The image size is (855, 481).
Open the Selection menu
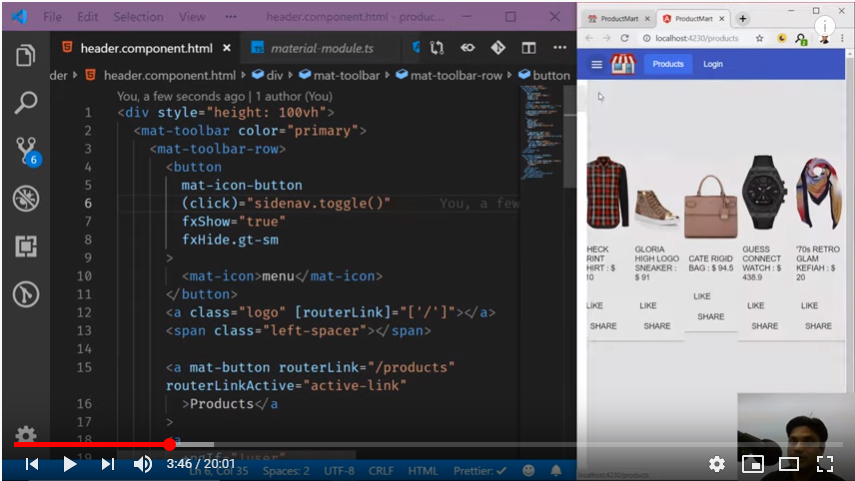click(138, 17)
